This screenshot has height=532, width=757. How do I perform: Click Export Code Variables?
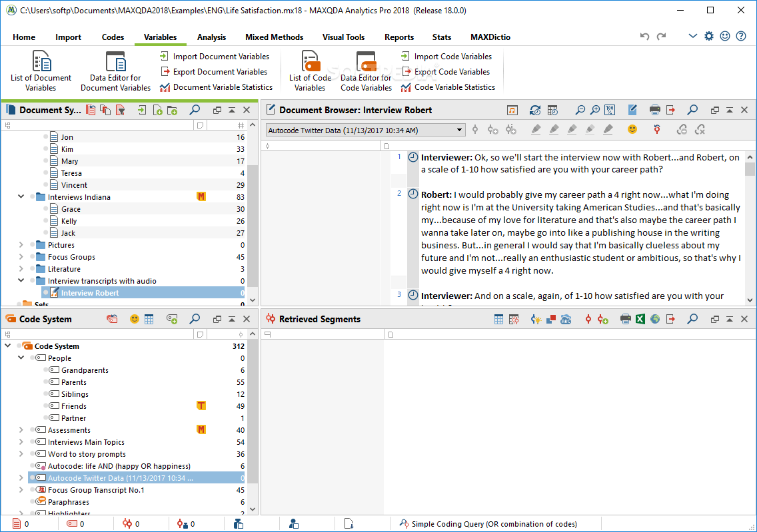[446, 72]
